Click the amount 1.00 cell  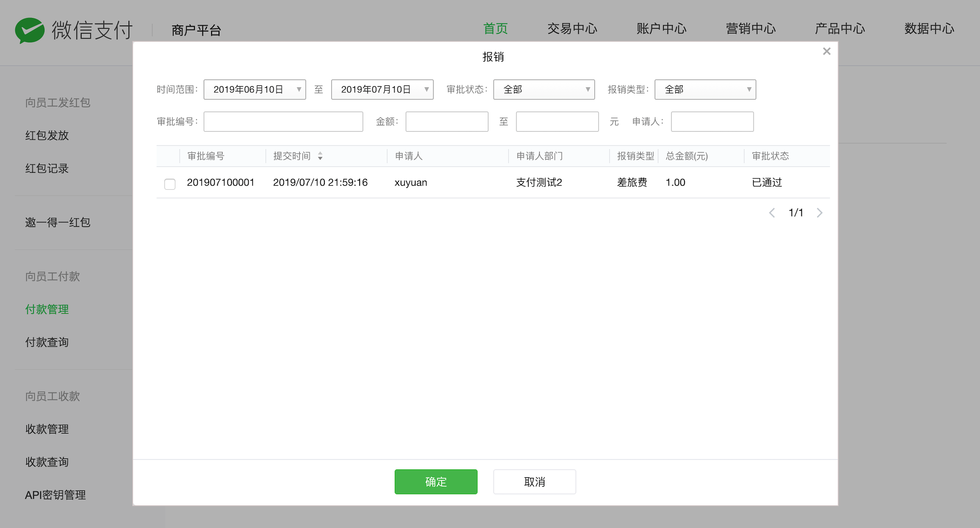click(675, 182)
